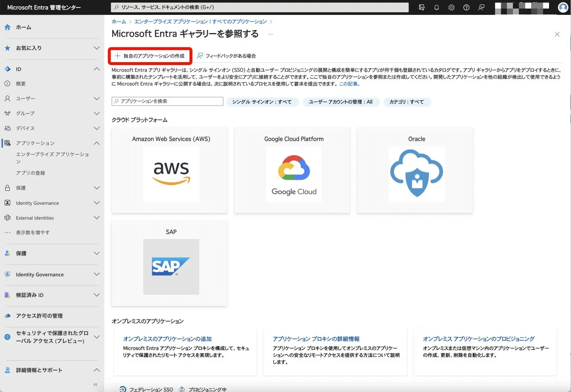Open the ユーザー アカウントの管理 filter
The image size is (571, 392).
coord(341,102)
